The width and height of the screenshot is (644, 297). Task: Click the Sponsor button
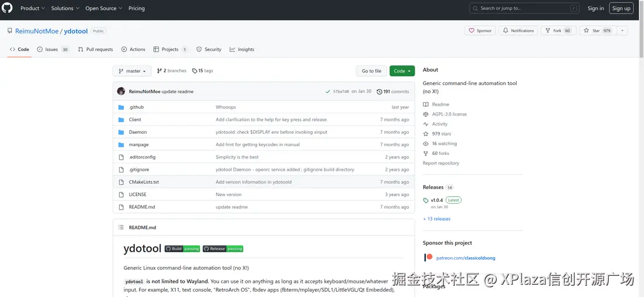click(x=480, y=31)
